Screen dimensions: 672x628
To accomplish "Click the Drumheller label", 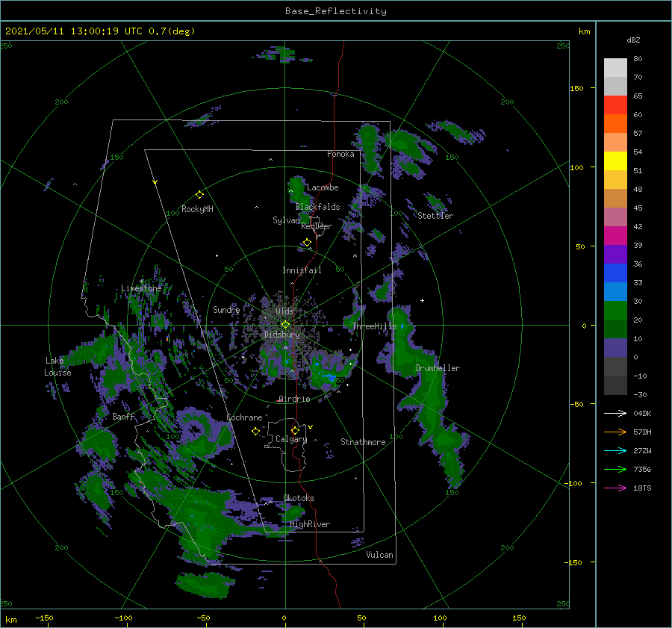I will coord(438,368).
